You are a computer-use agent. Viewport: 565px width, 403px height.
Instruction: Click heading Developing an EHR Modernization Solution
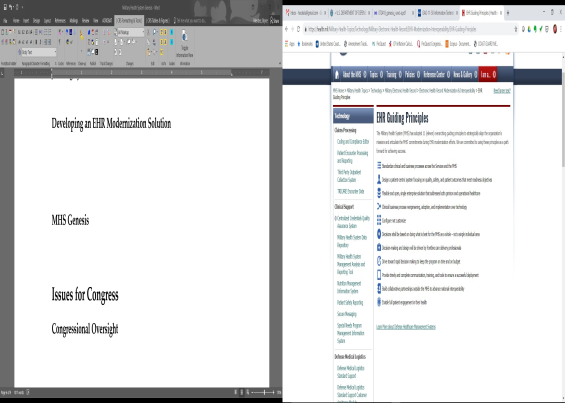tap(111, 124)
